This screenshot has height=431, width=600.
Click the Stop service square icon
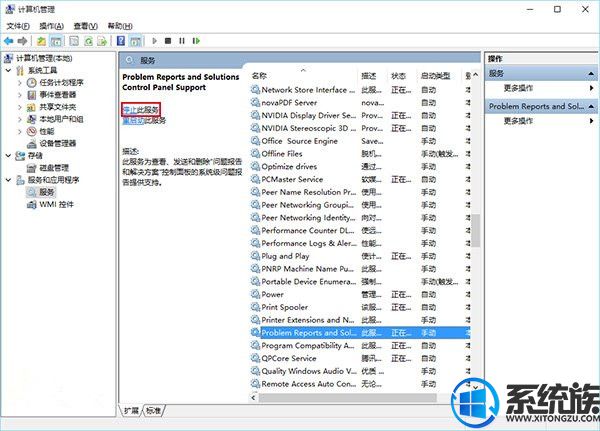tap(168, 41)
